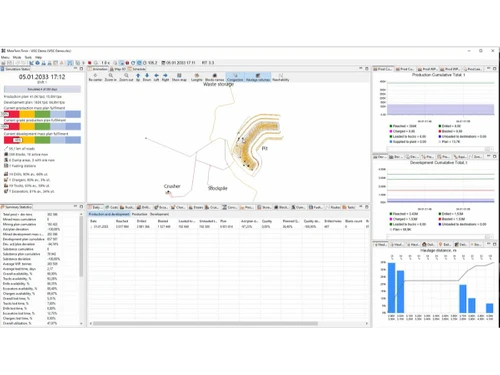This screenshot has width=500, height=375.
Task: Toggle the Blocks names display tool
Action: pyautogui.click(x=215, y=77)
